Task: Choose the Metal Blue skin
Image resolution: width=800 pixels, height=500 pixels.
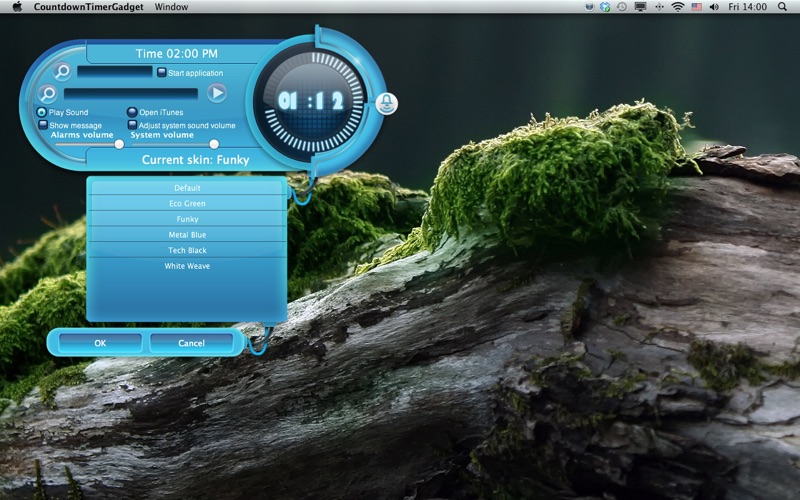Action: pos(187,235)
